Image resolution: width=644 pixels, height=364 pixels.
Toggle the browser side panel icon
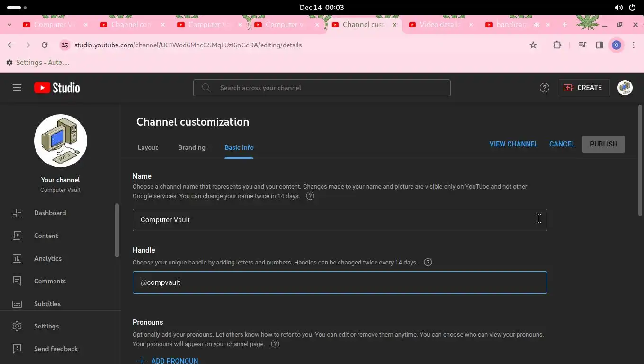click(x=599, y=45)
